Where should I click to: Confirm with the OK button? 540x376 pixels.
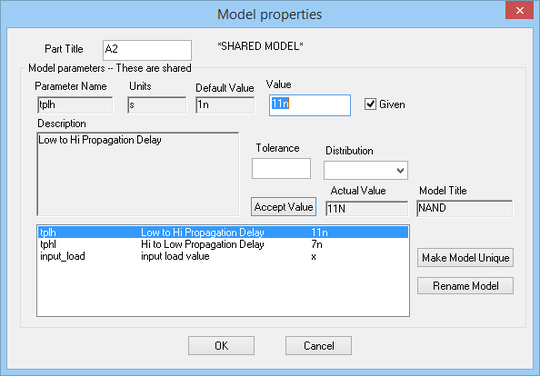[x=221, y=345]
